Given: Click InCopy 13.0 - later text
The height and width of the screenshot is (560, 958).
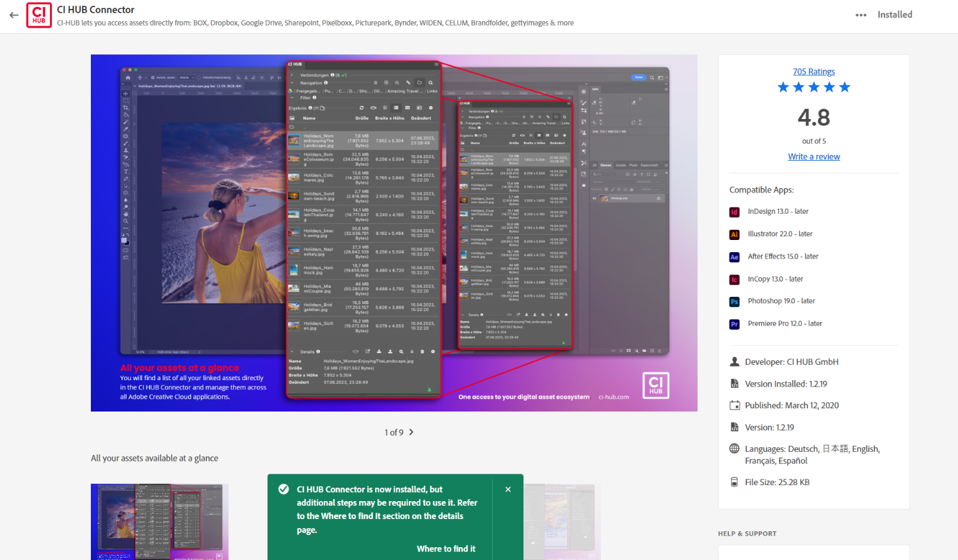Looking at the screenshot, I should tap(776, 279).
